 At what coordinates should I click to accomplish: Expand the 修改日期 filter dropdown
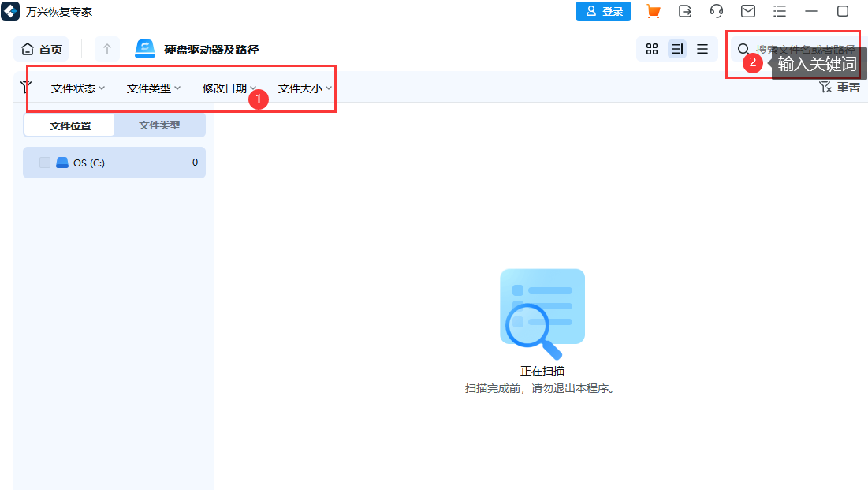pos(228,88)
